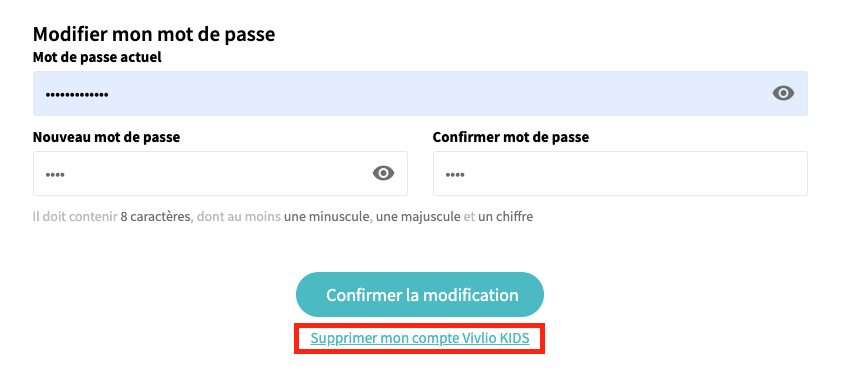Image resolution: width=844 pixels, height=377 pixels.
Task: Place cursor on masked new password dots
Action: point(55,175)
